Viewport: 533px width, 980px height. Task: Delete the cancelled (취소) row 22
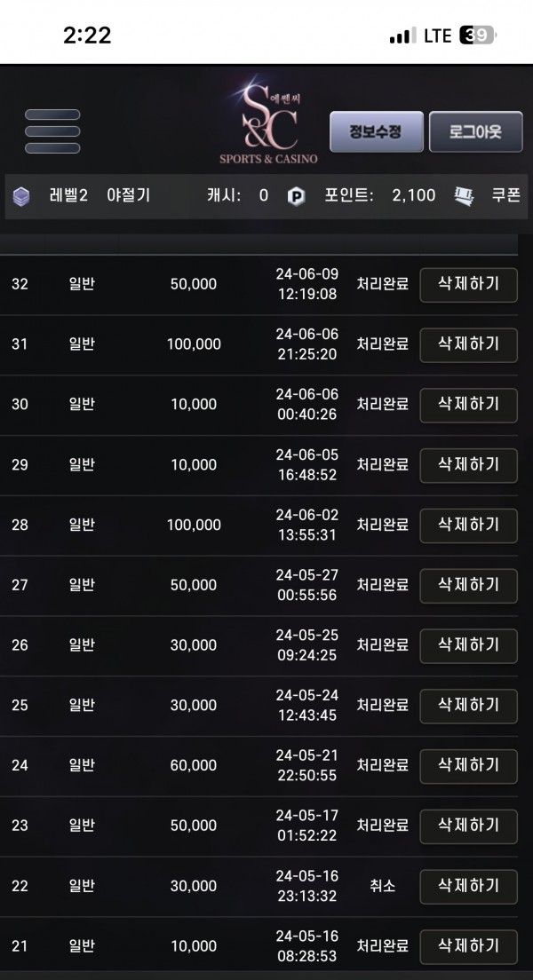tap(468, 885)
